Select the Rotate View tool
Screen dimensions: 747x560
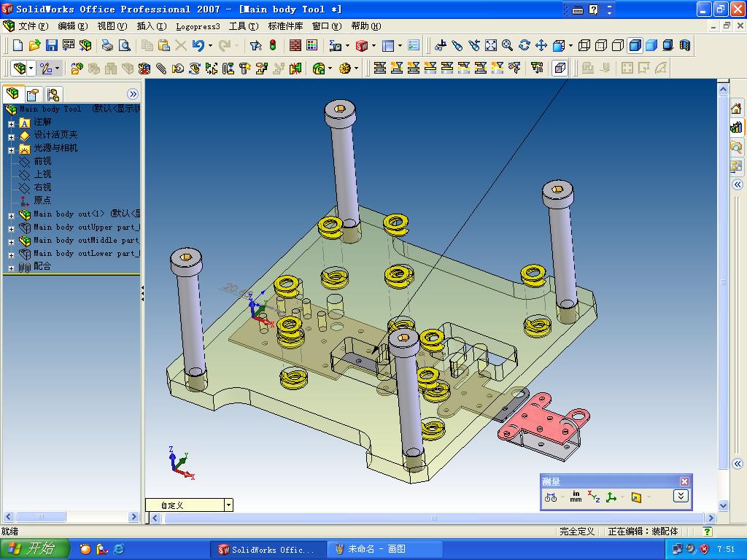coord(524,45)
